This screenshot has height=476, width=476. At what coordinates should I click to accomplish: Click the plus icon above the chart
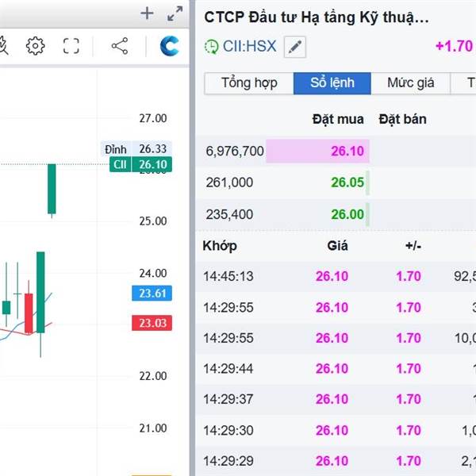pos(147,13)
